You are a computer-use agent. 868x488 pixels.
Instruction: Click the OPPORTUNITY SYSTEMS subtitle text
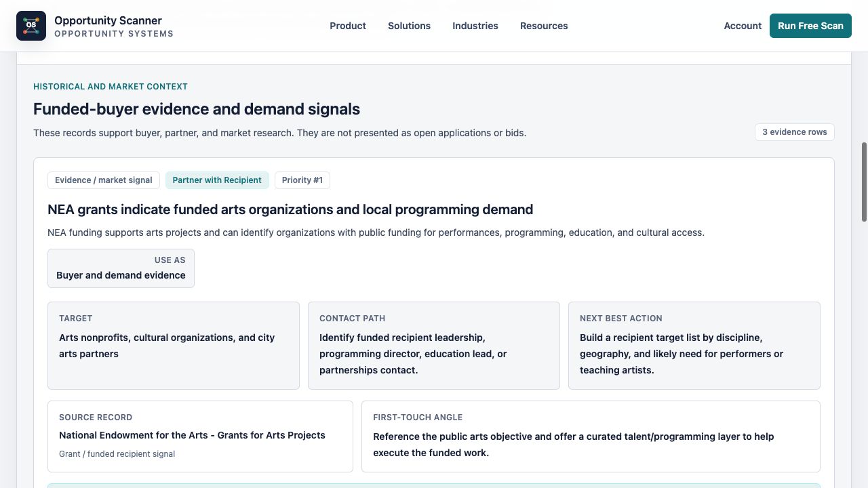114,34
